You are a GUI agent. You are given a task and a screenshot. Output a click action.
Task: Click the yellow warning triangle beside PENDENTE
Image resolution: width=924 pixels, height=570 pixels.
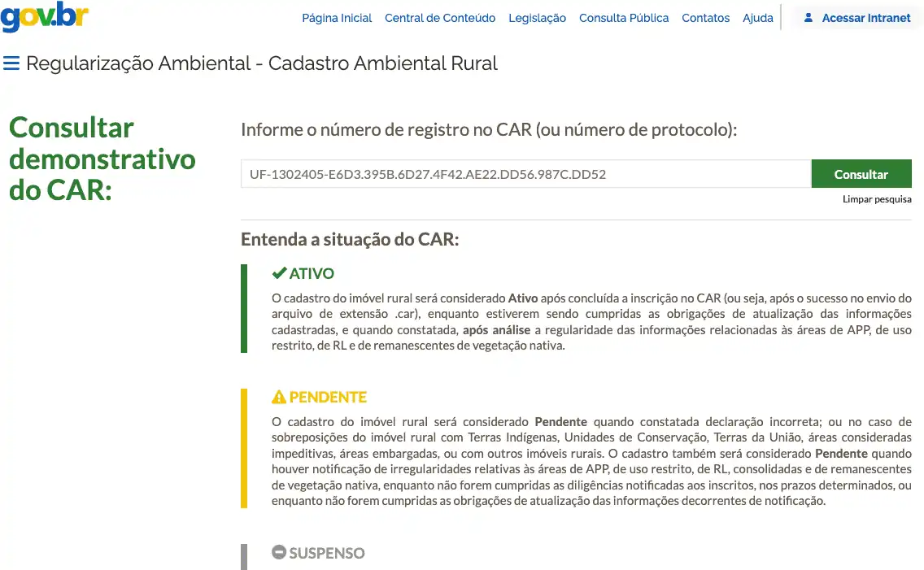[279, 398]
